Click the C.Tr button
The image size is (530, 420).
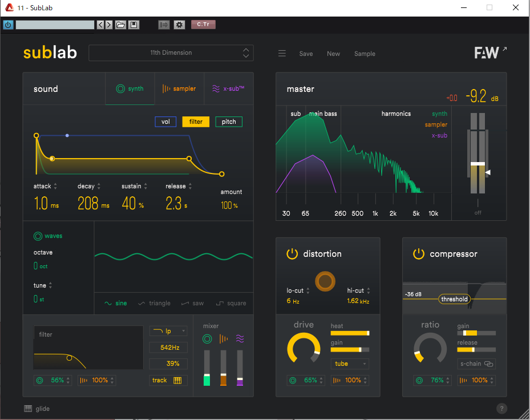(x=203, y=25)
